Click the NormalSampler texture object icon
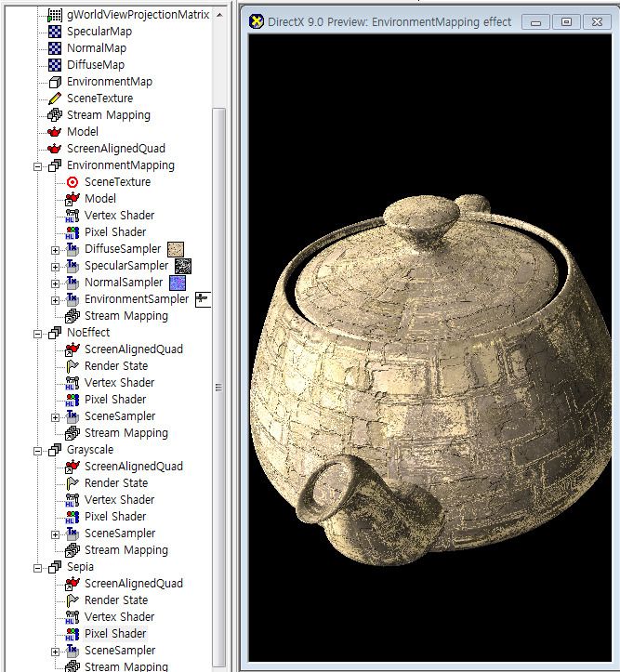The height and width of the screenshot is (672, 620). click(72, 283)
